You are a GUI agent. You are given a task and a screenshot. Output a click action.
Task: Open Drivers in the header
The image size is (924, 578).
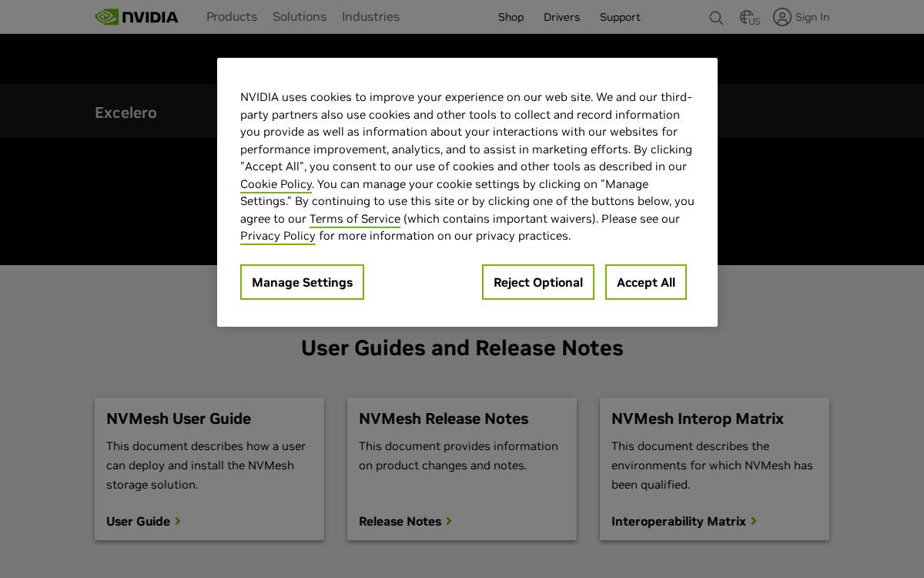[x=561, y=17]
